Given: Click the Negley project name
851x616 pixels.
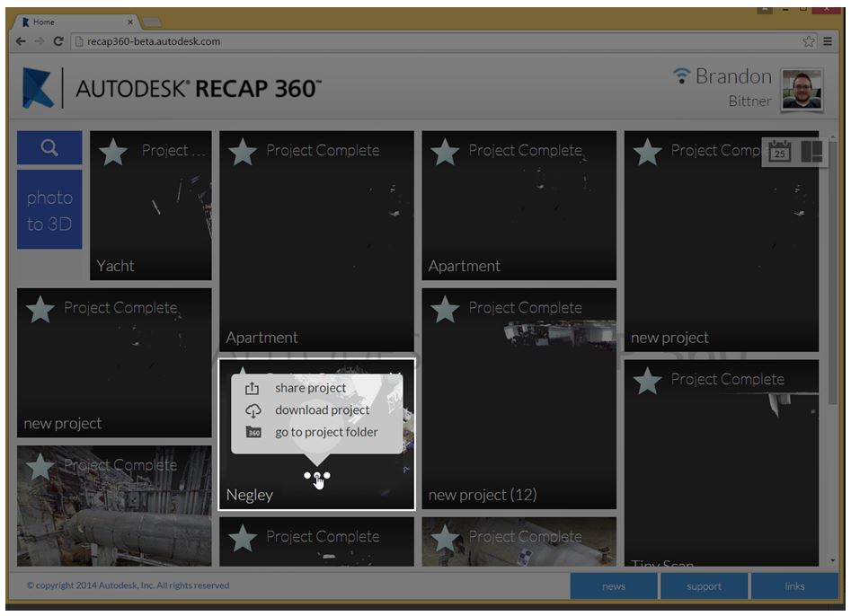Looking at the screenshot, I should pyautogui.click(x=250, y=495).
